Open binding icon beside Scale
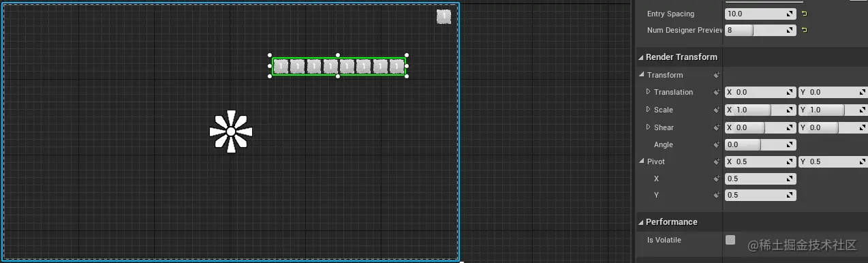The width and height of the screenshot is (868, 263). pyautogui.click(x=717, y=110)
